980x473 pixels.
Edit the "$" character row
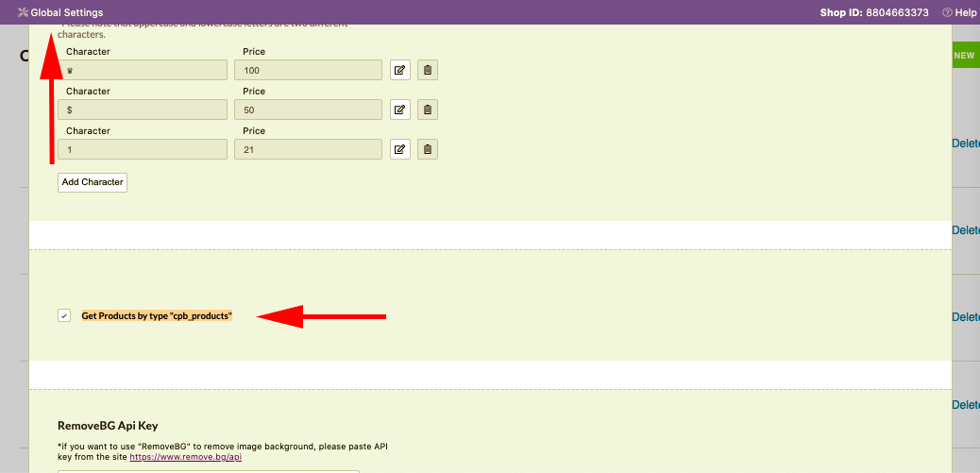[400, 110]
